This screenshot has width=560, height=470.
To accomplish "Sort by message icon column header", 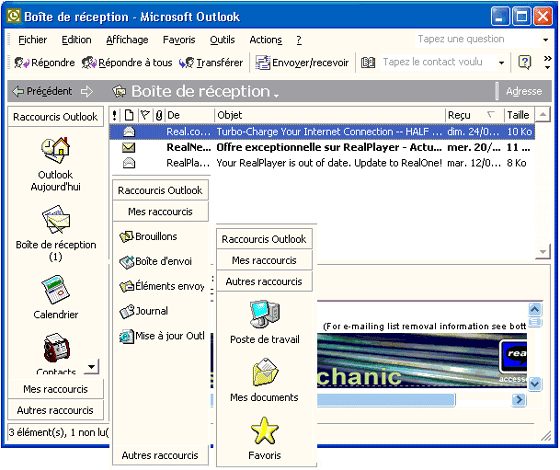I will 129,115.
